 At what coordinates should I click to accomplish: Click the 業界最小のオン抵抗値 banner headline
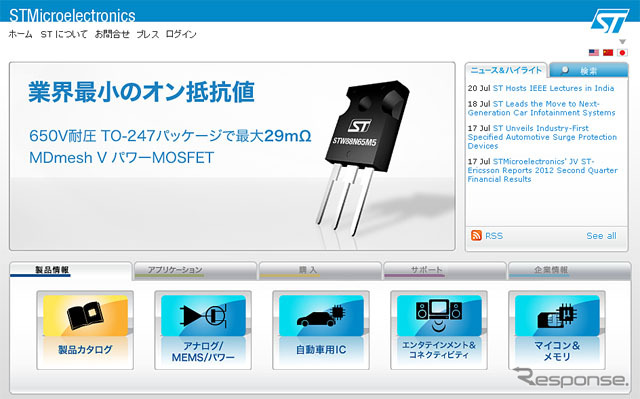[142, 92]
